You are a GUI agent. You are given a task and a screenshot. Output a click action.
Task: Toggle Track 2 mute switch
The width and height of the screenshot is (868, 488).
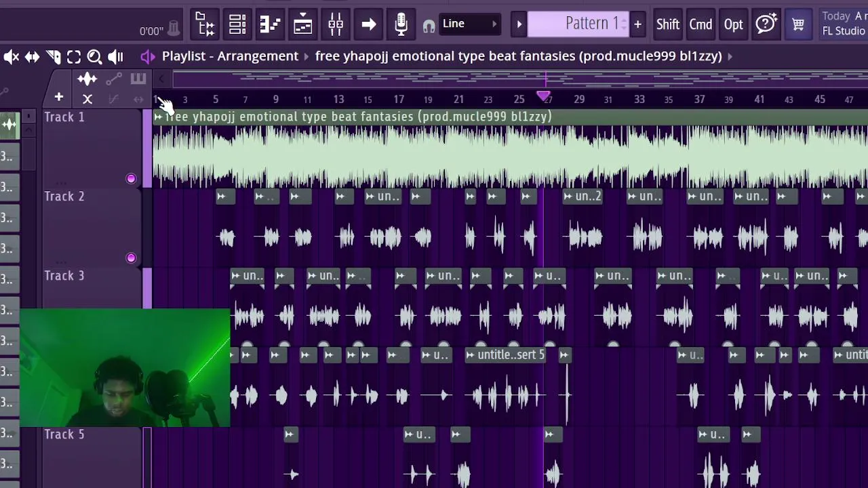(131, 258)
